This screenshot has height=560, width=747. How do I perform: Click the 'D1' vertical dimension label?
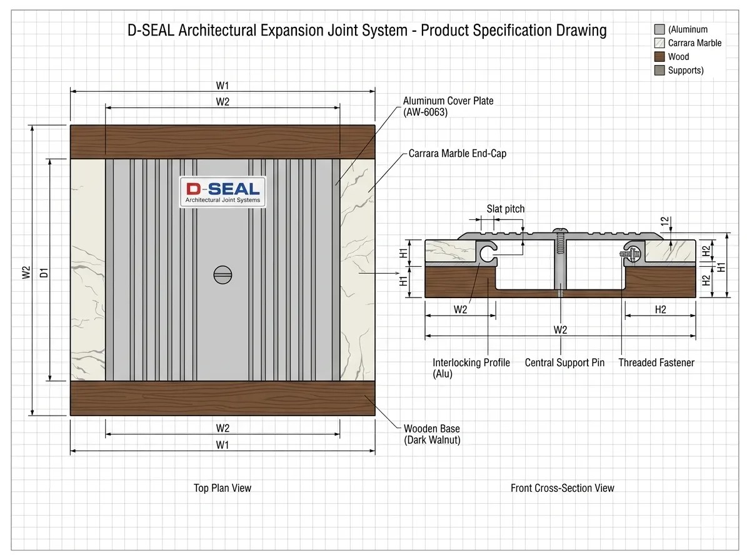click(44, 273)
